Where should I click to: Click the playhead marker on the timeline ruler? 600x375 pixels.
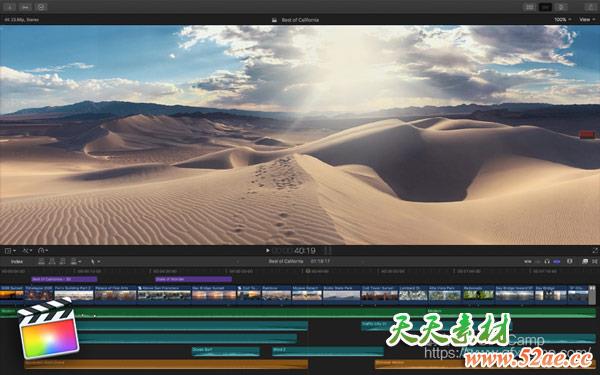(x=308, y=271)
